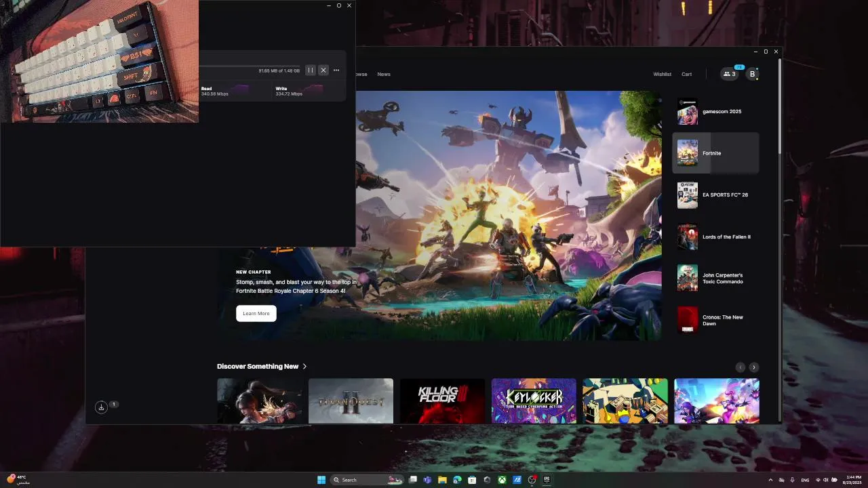Open the weather widget showing 48°C

tap(18, 480)
